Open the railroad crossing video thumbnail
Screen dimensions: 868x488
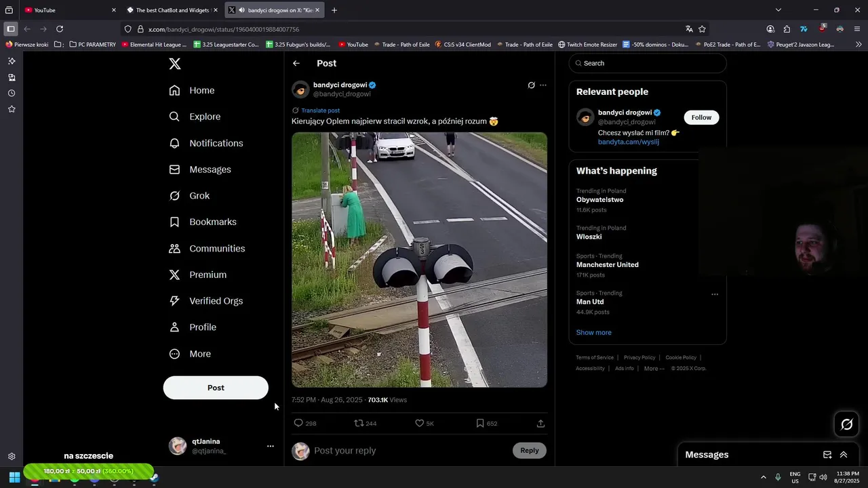tap(419, 260)
